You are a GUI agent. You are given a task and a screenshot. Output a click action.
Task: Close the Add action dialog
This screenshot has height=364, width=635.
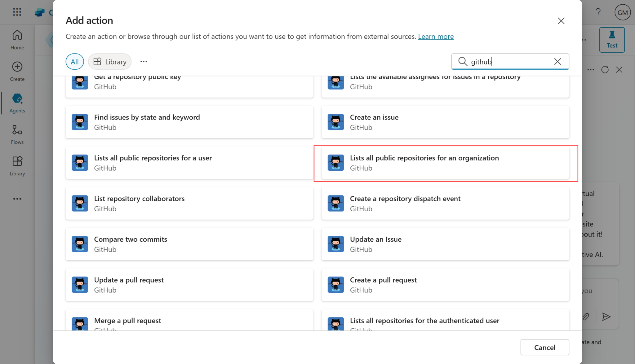(561, 21)
